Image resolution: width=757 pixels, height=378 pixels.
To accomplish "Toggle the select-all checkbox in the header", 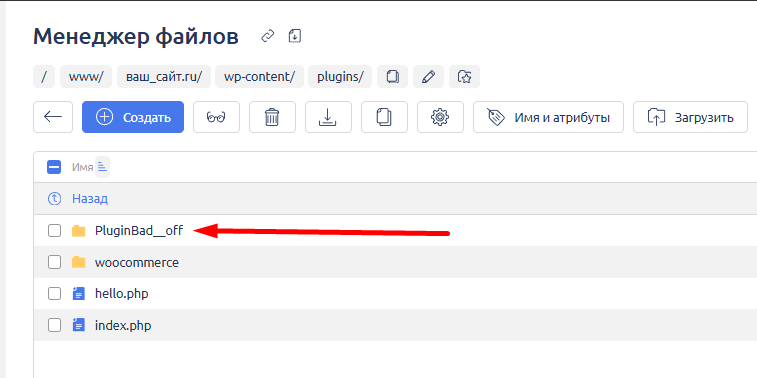I will tap(54, 168).
